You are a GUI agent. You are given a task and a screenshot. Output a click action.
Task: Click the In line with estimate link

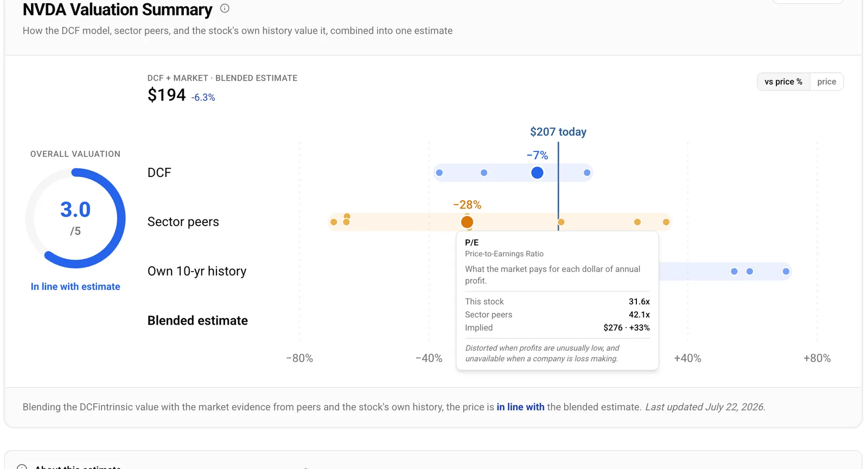pos(75,287)
